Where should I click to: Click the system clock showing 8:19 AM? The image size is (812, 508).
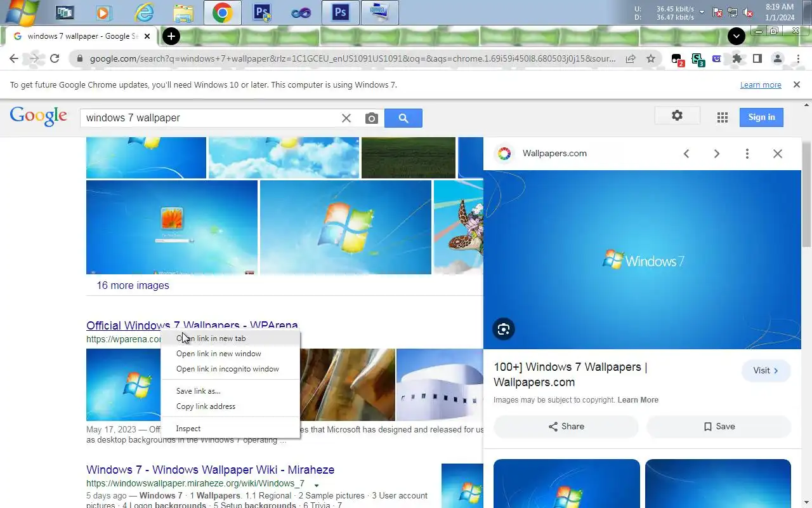point(780,7)
